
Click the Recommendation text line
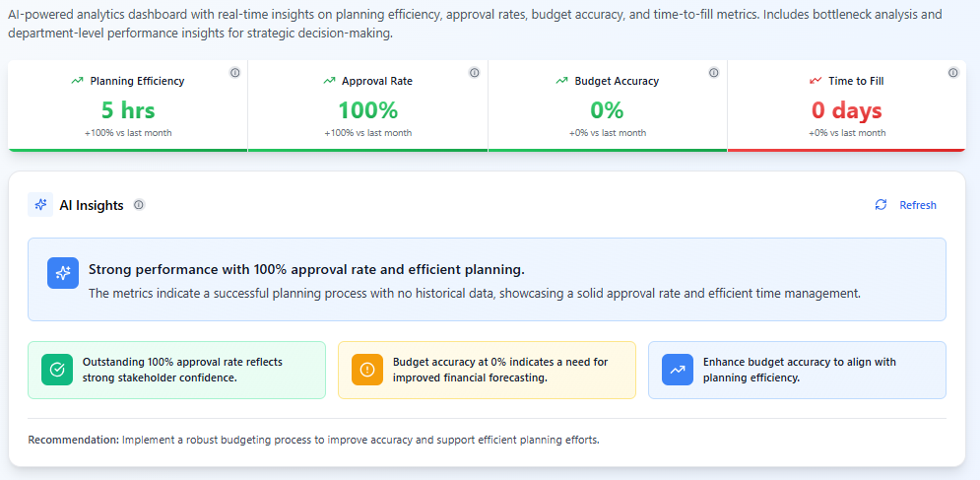click(x=313, y=440)
